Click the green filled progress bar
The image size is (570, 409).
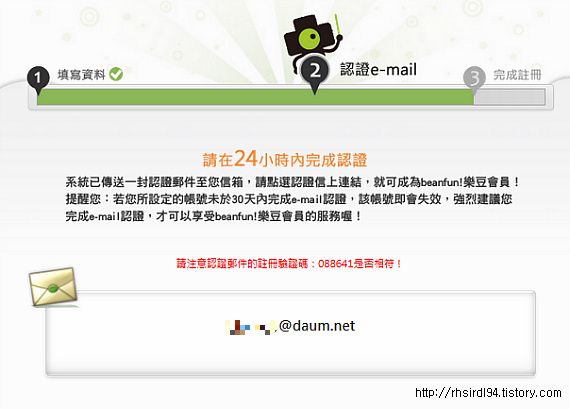coord(255,97)
